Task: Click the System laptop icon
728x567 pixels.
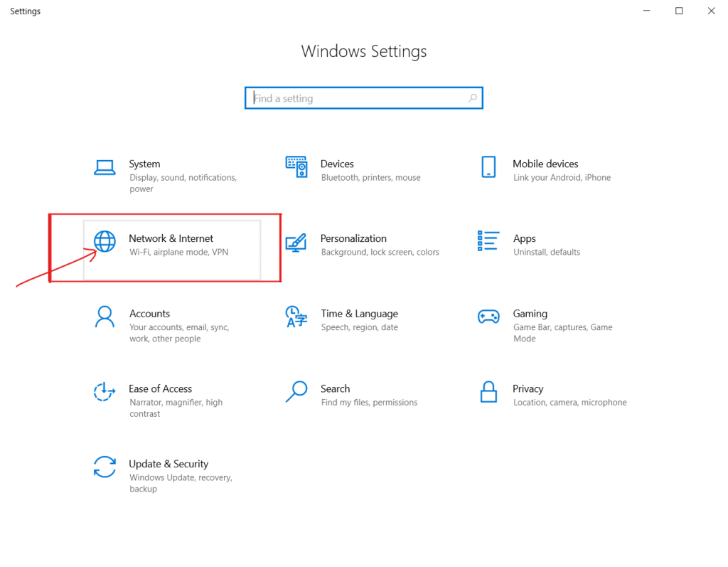Action: click(x=105, y=168)
